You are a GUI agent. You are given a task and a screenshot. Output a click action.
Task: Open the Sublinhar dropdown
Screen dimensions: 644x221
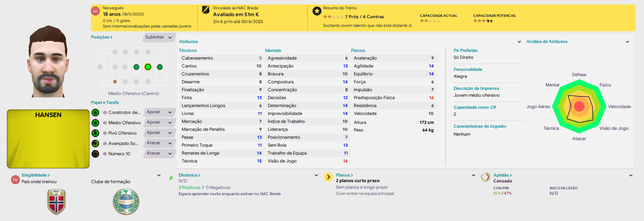(158, 37)
